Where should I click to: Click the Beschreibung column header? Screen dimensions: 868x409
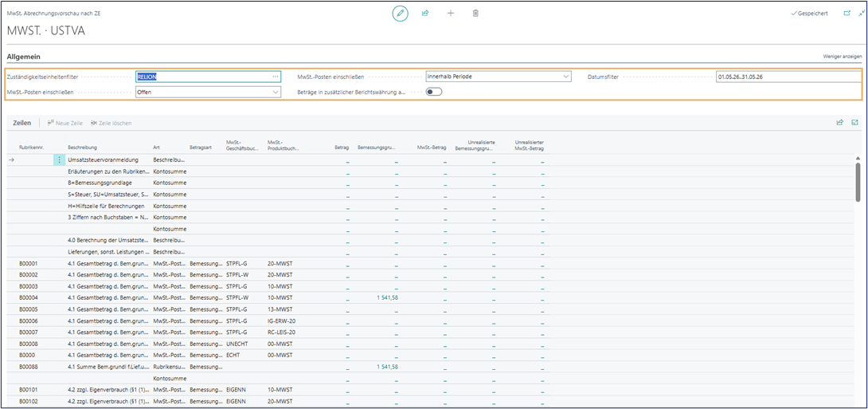83,148
